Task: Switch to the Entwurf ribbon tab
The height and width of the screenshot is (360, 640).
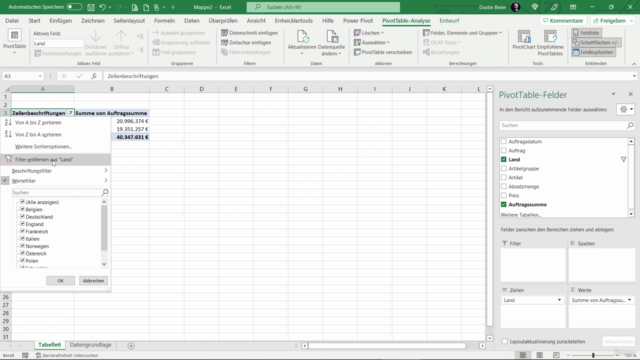Action: 449,20
